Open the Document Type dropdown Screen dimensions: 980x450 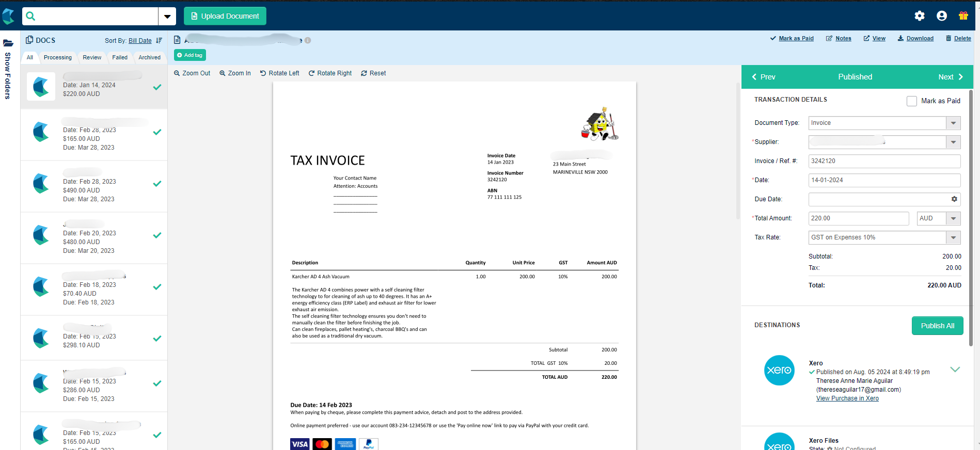pos(884,123)
